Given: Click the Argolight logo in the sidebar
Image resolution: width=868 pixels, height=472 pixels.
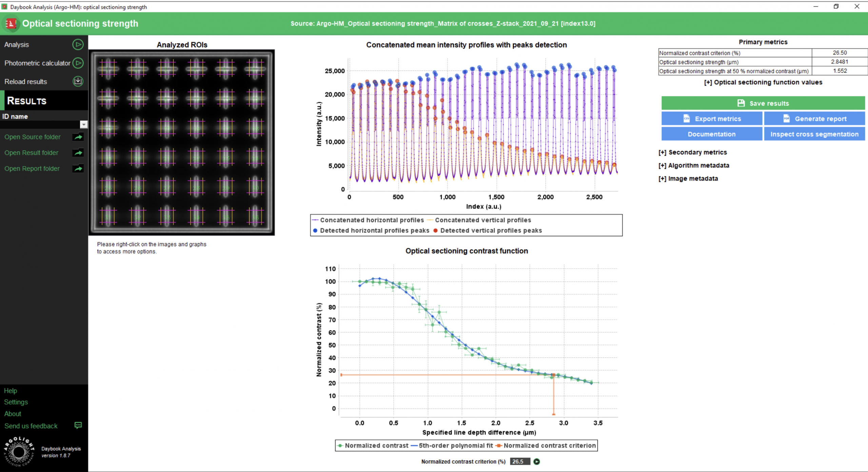Looking at the screenshot, I should click(x=19, y=452).
